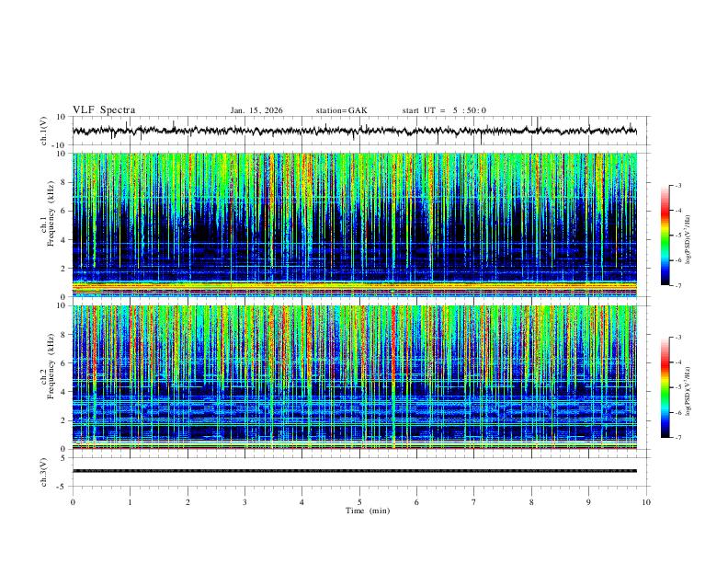Click time axis tick label "1"

tap(130, 502)
